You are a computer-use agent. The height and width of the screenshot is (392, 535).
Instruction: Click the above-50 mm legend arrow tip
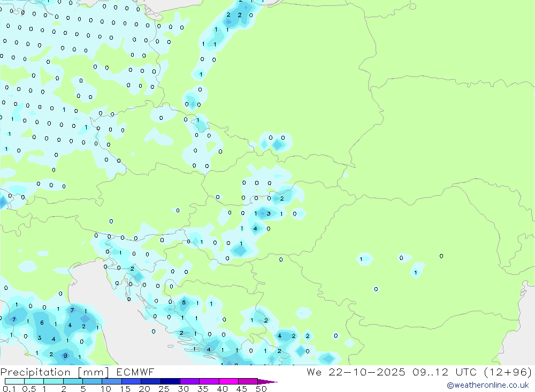point(268,382)
